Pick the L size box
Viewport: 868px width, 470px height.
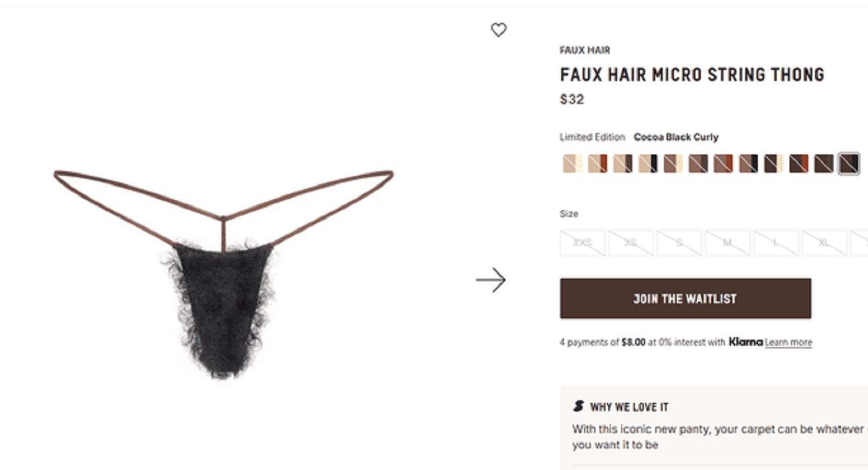776,242
